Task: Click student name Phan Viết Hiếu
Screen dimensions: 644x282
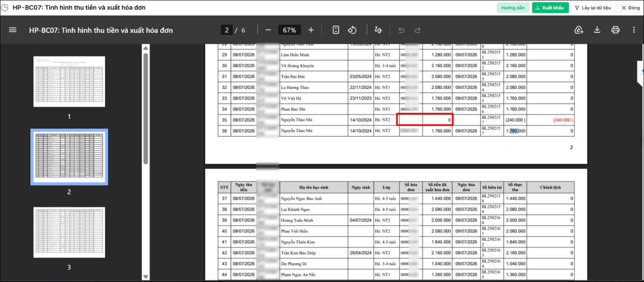Action: coord(295,231)
